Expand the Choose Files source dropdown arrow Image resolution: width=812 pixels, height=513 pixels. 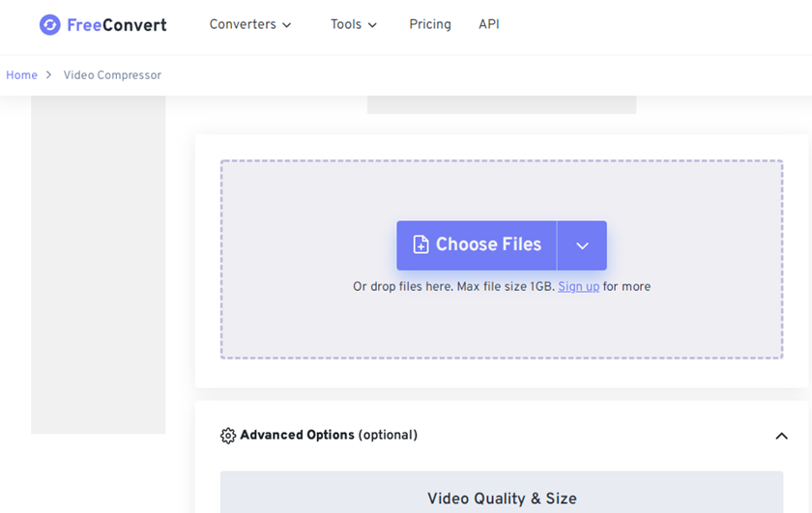tap(582, 246)
